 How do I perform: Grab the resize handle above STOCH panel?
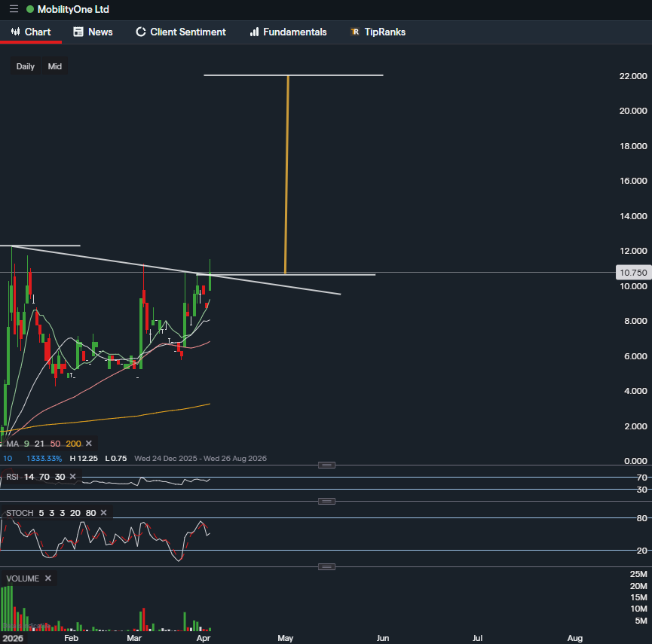click(326, 501)
